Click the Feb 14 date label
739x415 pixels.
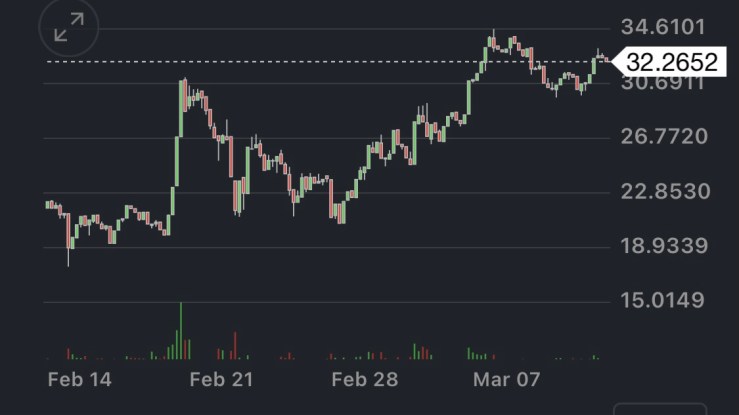coord(80,379)
